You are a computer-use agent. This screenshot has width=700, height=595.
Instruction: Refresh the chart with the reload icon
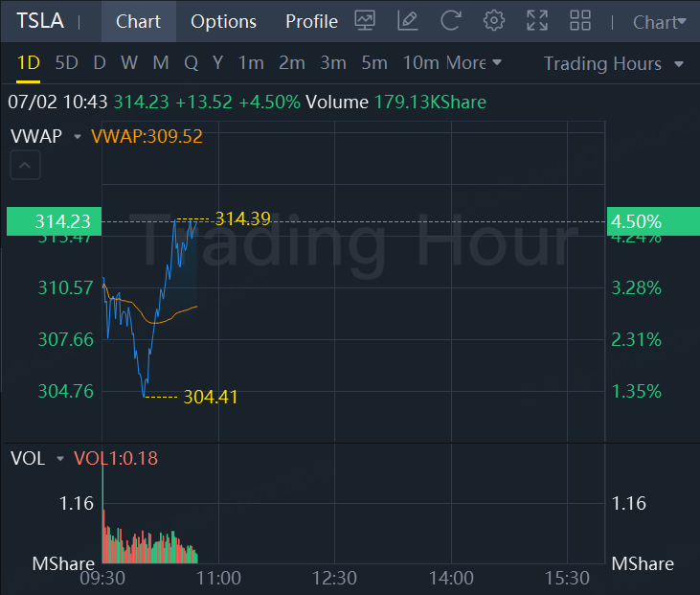click(x=450, y=21)
